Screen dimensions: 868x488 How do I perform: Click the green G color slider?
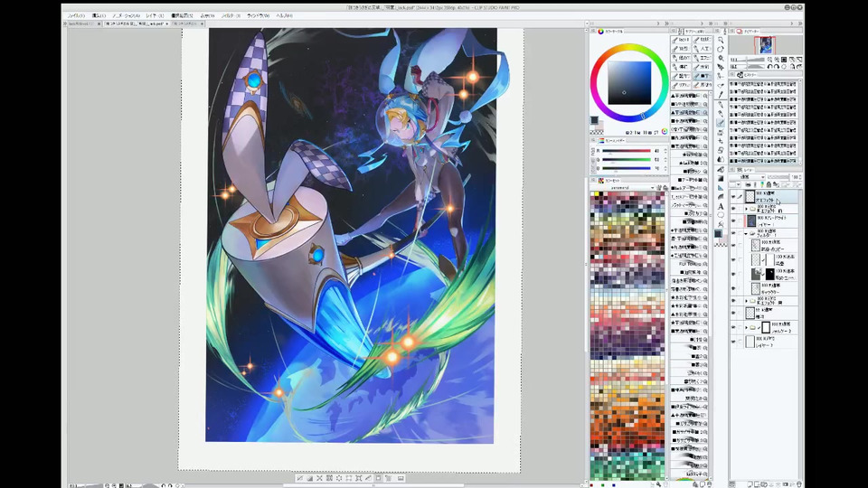click(627, 159)
